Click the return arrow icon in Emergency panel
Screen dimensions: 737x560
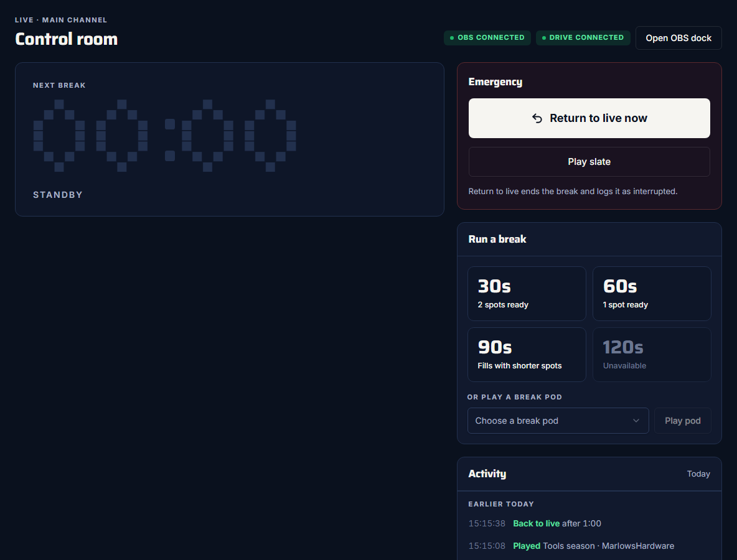[537, 118]
